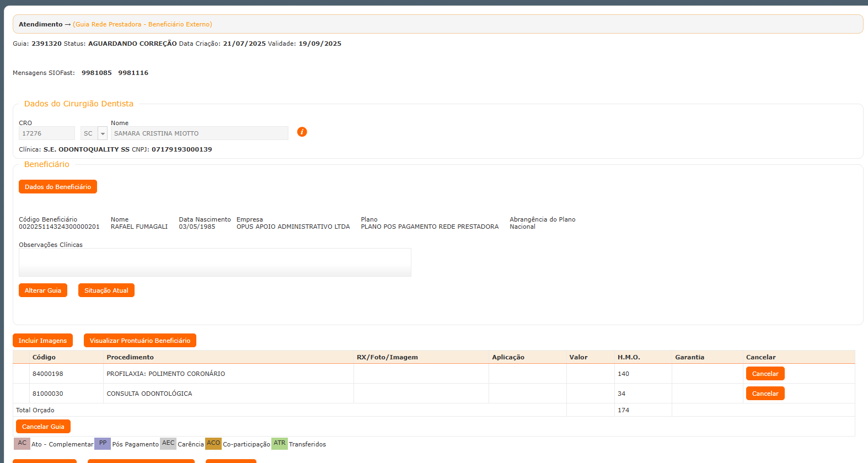This screenshot has height=463, width=868.
Task: Cancel the Profilaxia: Polimento Coronário procedure
Action: [765, 374]
